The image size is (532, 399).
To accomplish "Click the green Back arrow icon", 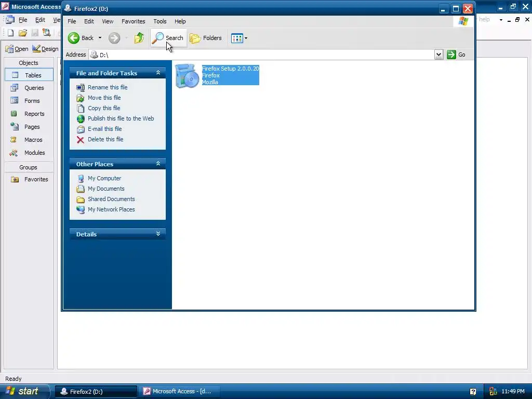I will [74, 38].
